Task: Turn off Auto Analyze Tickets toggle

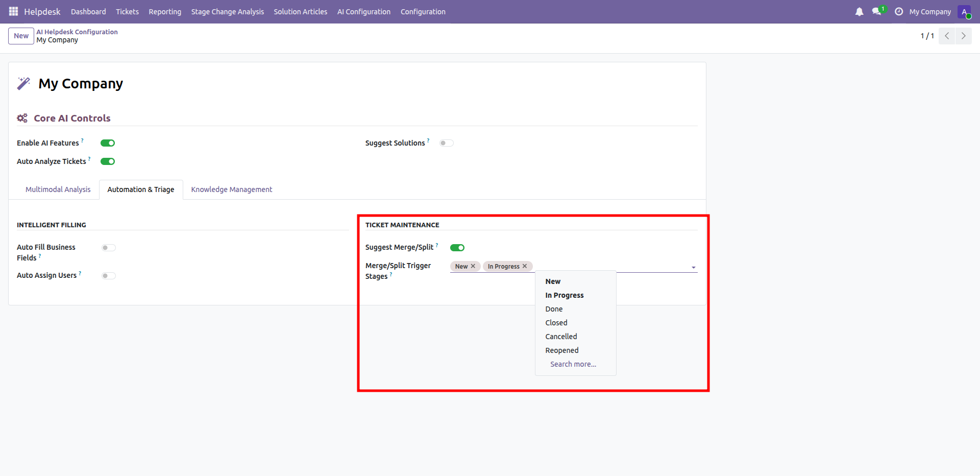Action: tap(108, 161)
